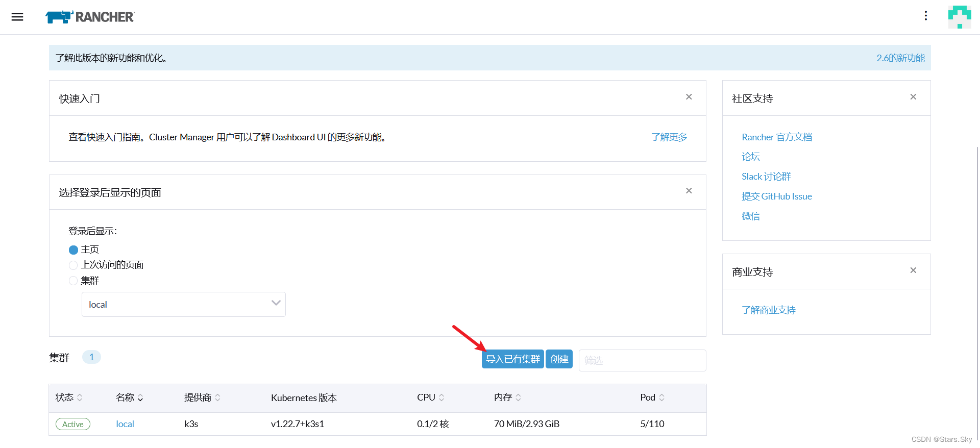Click the 创建 cluster button
Screen dimensions: 980x448
click(559, 359)
